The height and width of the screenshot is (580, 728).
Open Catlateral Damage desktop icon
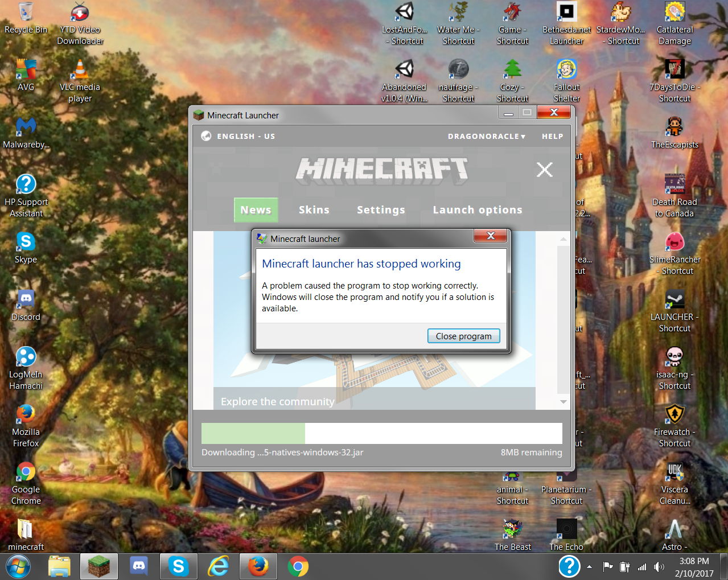point(674,24)
